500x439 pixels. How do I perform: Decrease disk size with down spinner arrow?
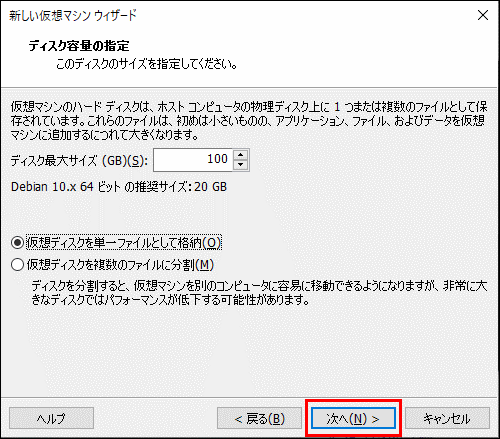(x=241, y=165)
